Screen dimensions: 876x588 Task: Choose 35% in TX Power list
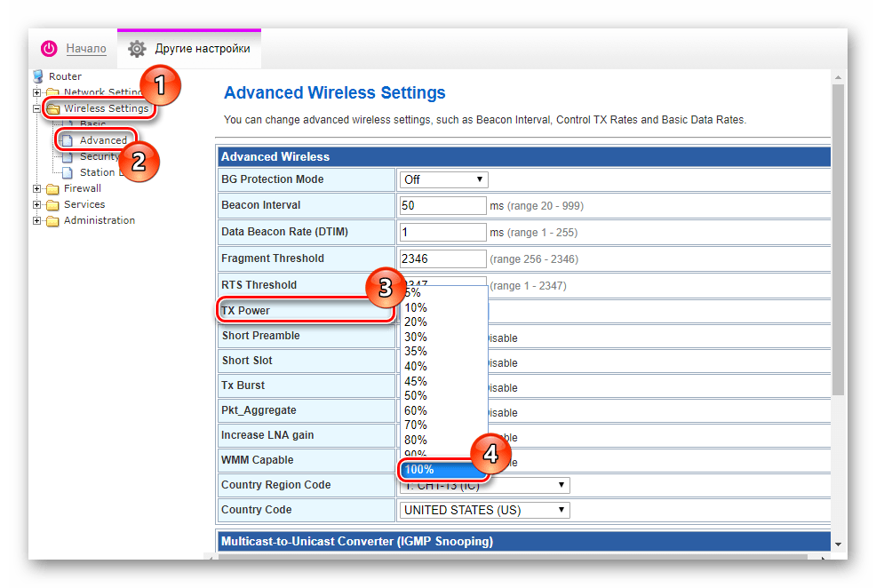(443, 352)
